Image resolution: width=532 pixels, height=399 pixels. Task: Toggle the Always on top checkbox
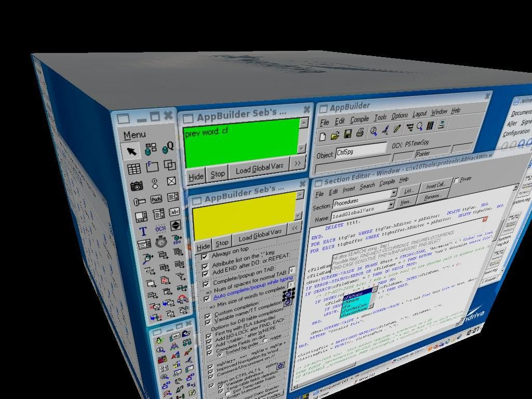coord(204,257)
